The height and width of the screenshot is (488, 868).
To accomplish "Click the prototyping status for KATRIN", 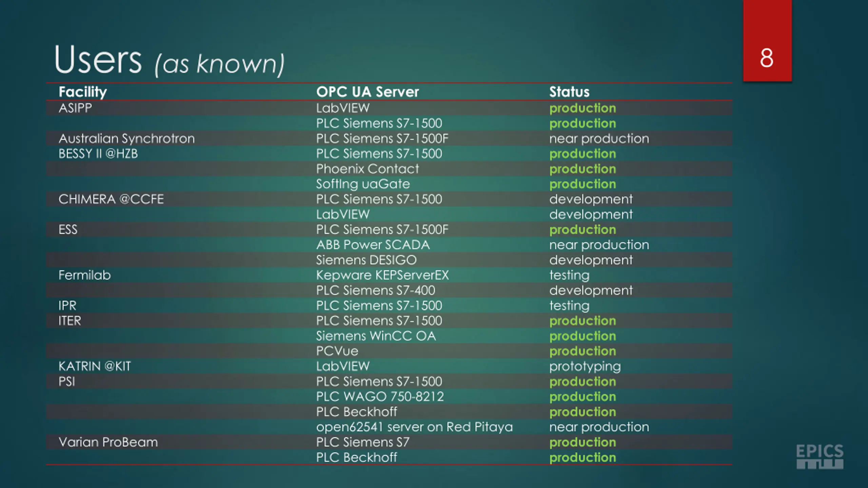I will coord(585,367).
